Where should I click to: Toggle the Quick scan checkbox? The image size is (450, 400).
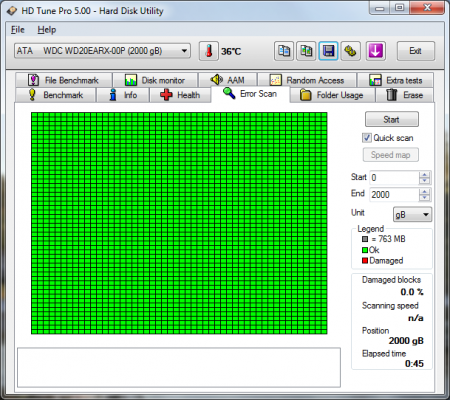point(367,138)
